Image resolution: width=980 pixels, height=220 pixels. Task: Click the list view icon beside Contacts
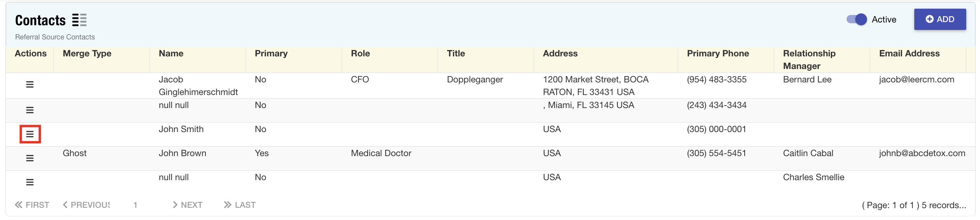(x=79, y=20)
